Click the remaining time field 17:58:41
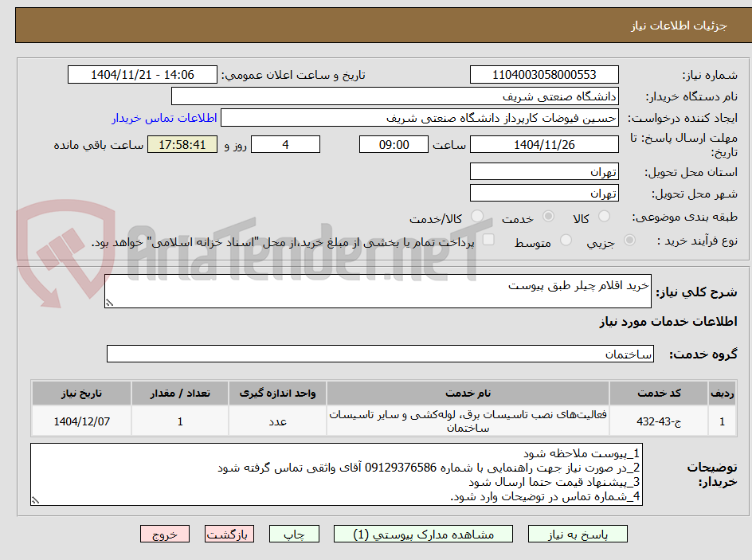752x560 pixels. coord(182,144)
